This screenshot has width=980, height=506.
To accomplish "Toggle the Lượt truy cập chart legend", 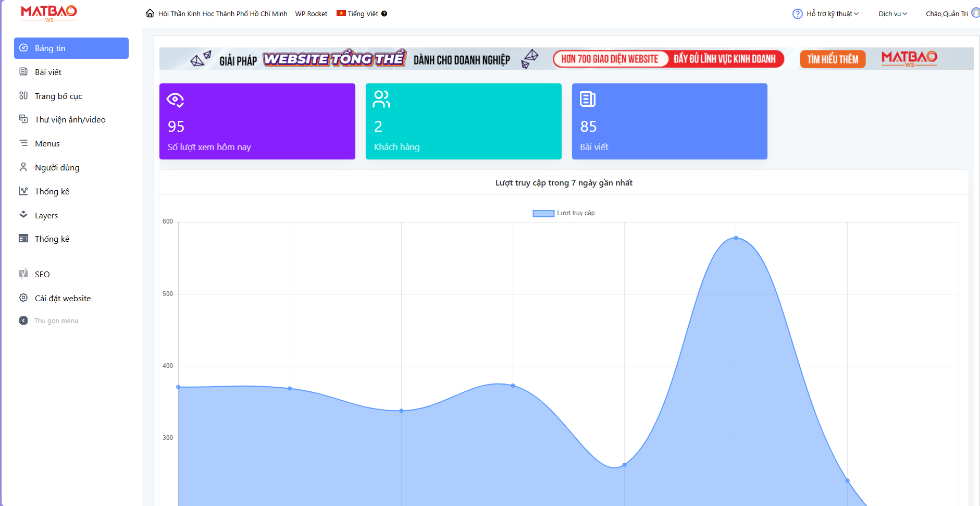I will click(563, 213).
